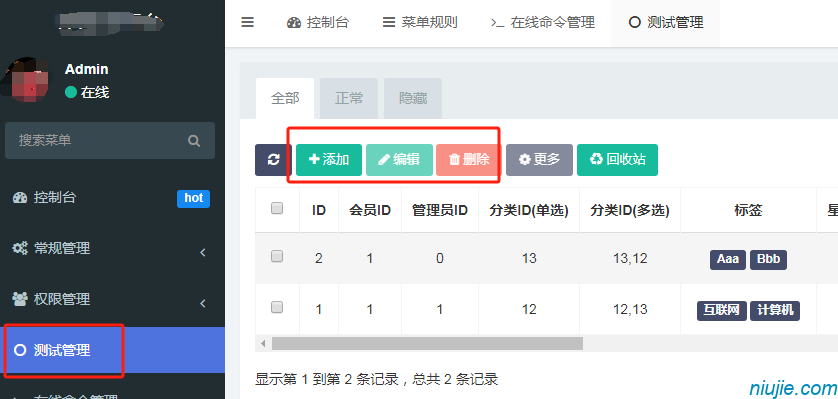The image size is (838, 399).
Task: Expand 权限管理 in the sidebar
Action: (112, 300)
